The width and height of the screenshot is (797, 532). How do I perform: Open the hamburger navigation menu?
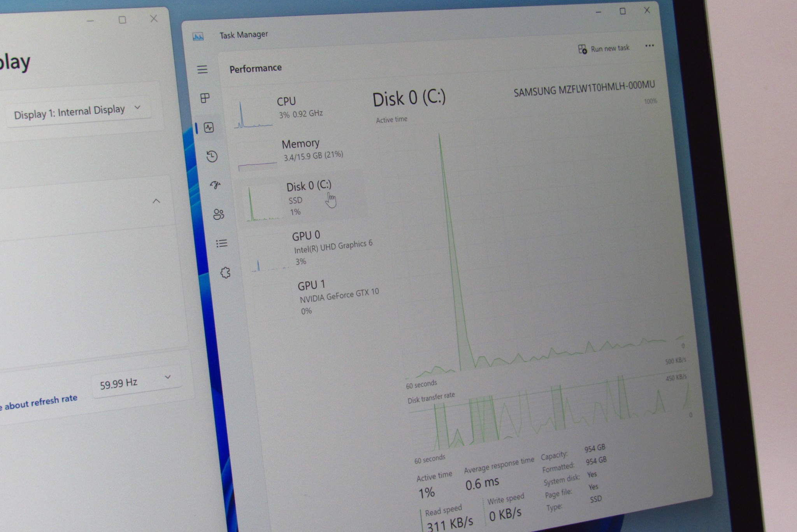pos(202,70)
